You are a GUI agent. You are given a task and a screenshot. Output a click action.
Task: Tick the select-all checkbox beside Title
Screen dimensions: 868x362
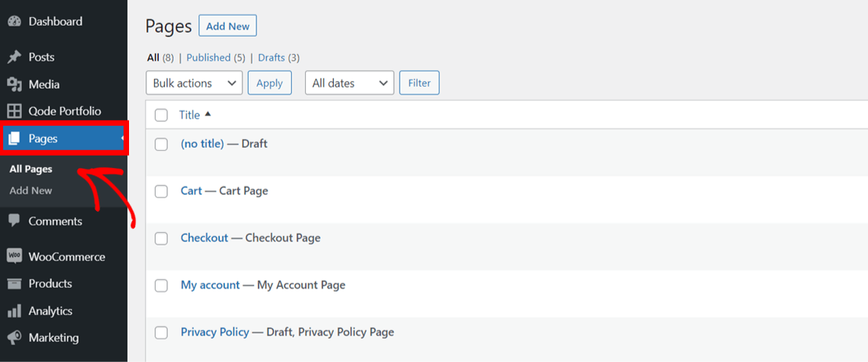tap(161, 115)
